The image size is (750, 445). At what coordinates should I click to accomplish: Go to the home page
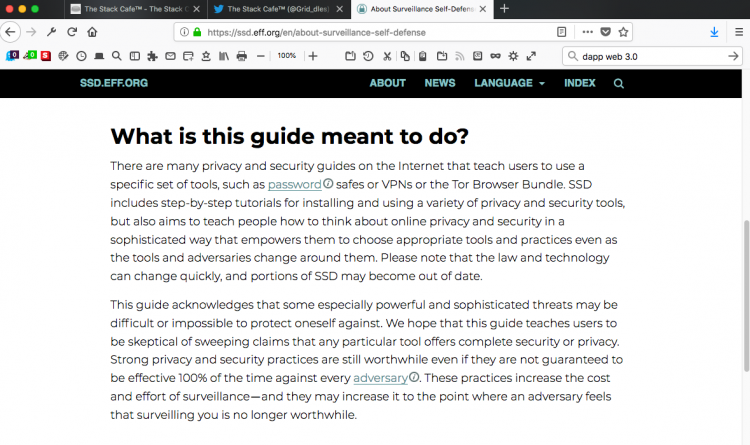pyautogui.click(x=92, y=32)
